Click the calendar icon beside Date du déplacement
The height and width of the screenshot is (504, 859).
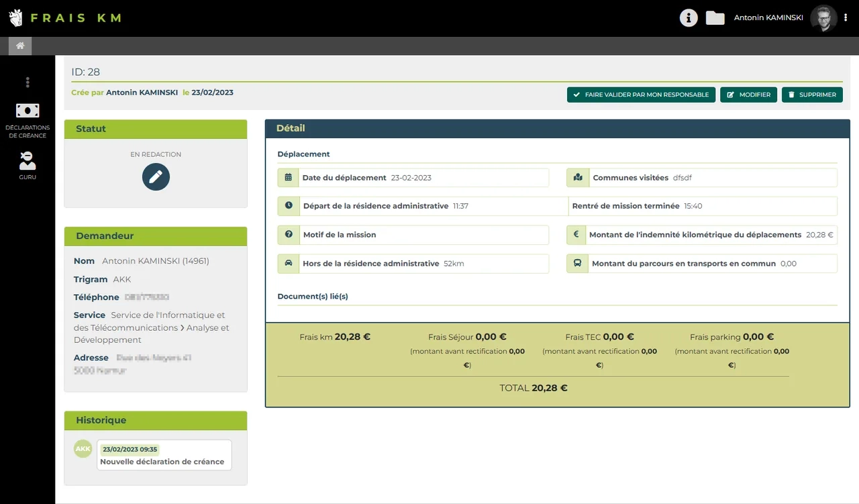(x=288, y=178)
